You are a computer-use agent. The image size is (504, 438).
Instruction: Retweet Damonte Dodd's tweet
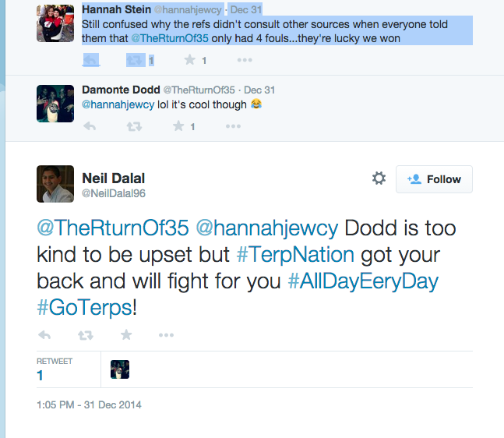(135, 125)
